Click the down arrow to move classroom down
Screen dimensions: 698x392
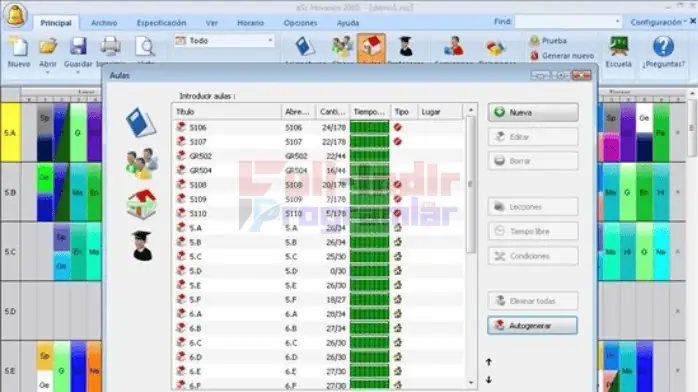click(489, 380)
